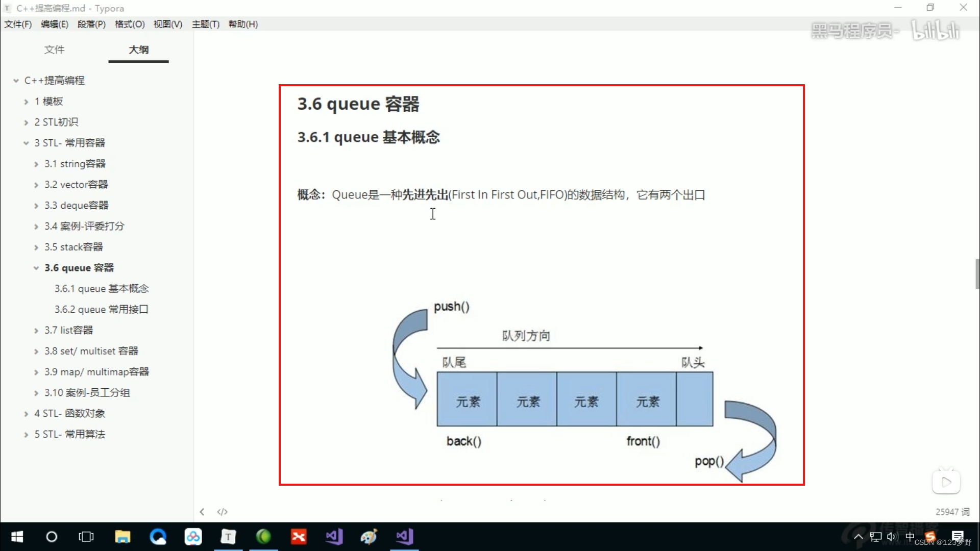Launch XMind from the taskbar

pos(299,537)
